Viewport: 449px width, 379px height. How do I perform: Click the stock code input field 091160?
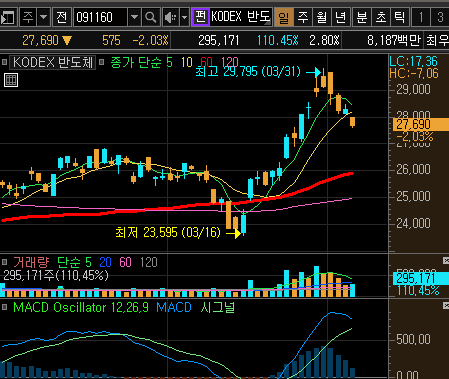point(100,17)
